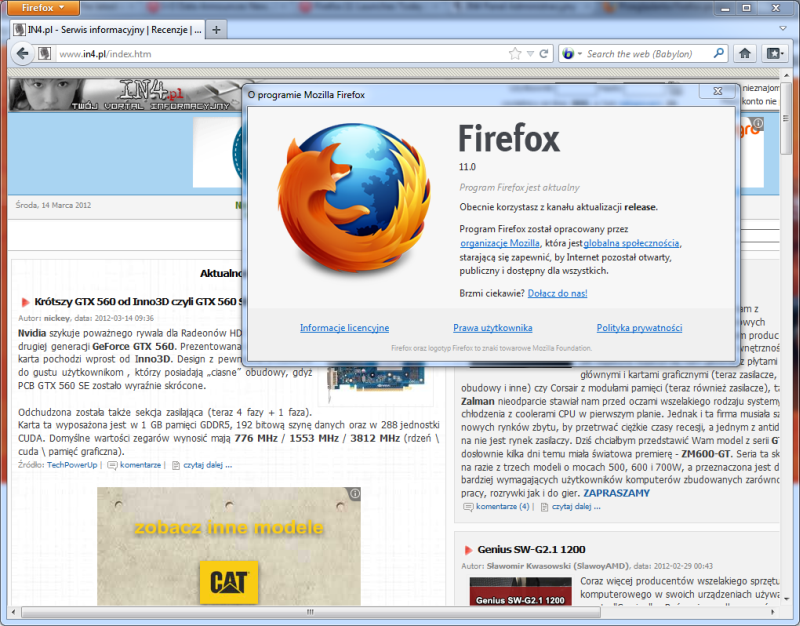Click the ad info icon on top banner
This screenshot has width=800, height=626.
click(758, 123)
